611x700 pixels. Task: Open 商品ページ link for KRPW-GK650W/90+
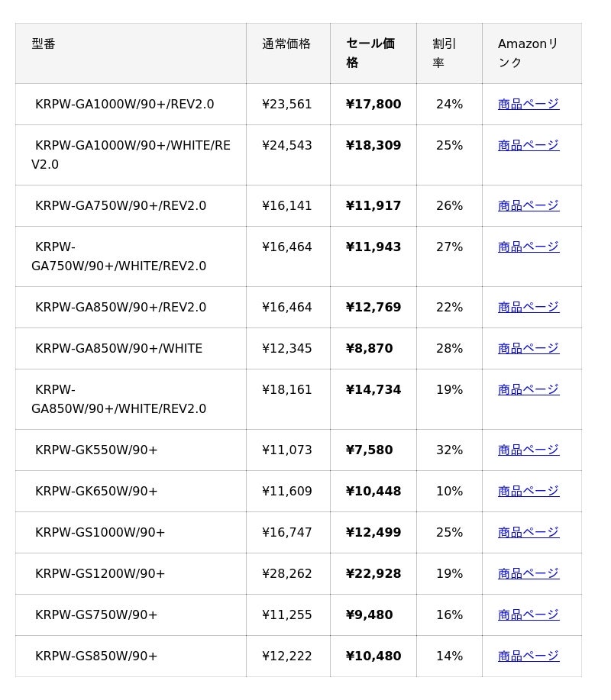(529, 491)
